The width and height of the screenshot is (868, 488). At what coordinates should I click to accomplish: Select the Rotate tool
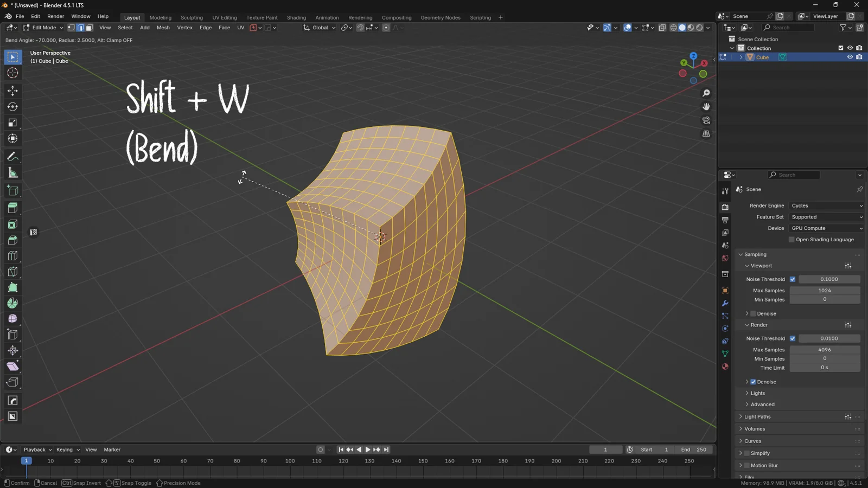pos(12,107)
